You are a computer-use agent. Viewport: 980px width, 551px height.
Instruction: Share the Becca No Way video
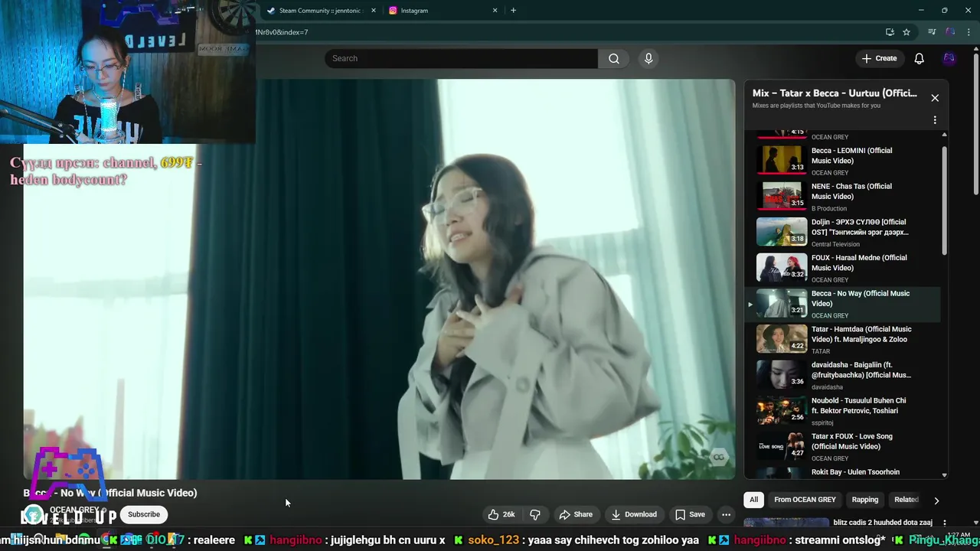(x=576, y=514)
